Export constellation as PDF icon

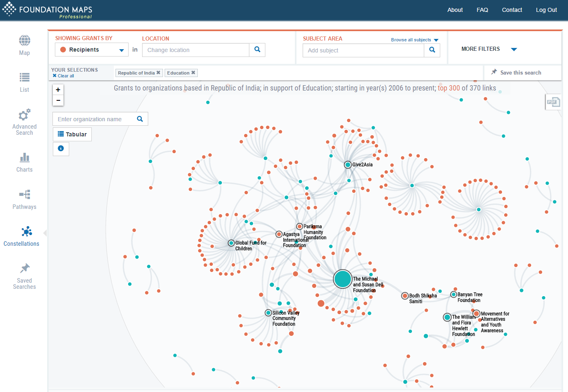[553, 102]
